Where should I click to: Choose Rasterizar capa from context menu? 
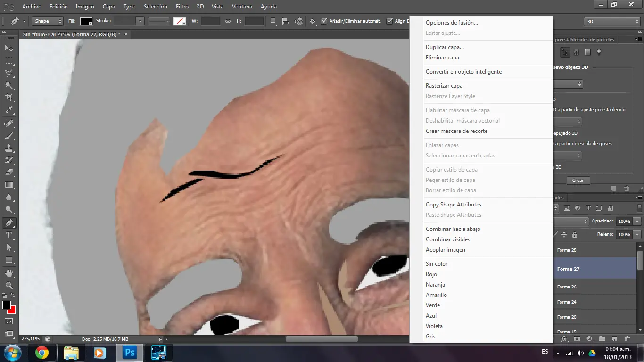coord(444,86)
